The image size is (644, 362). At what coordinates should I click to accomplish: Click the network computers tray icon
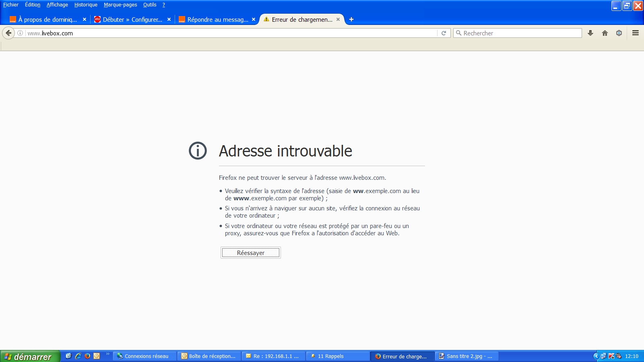[x=603, y=356]
